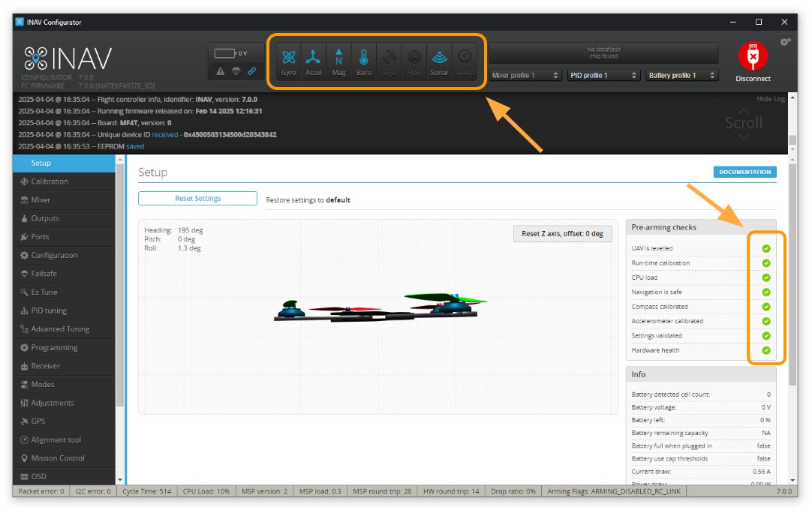Open the settings gear in the header
The height and width of the screenshot is (513, 812).
[785, 42]
